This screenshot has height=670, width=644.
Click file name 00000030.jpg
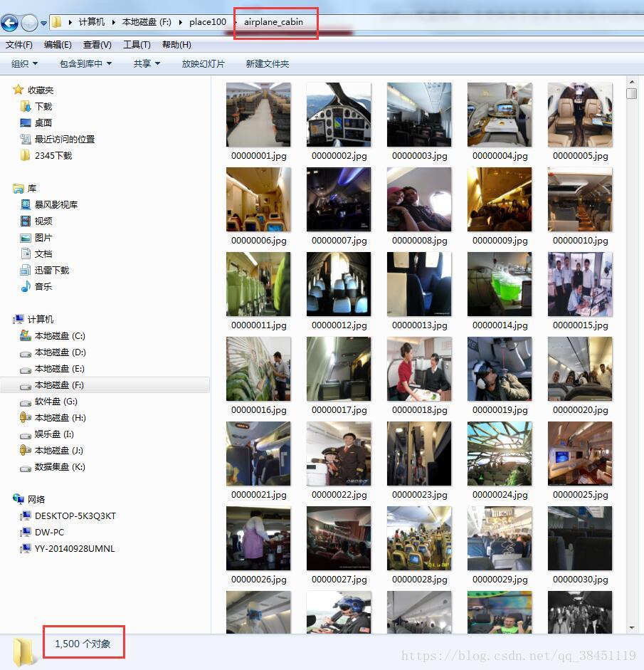[581, 580]
